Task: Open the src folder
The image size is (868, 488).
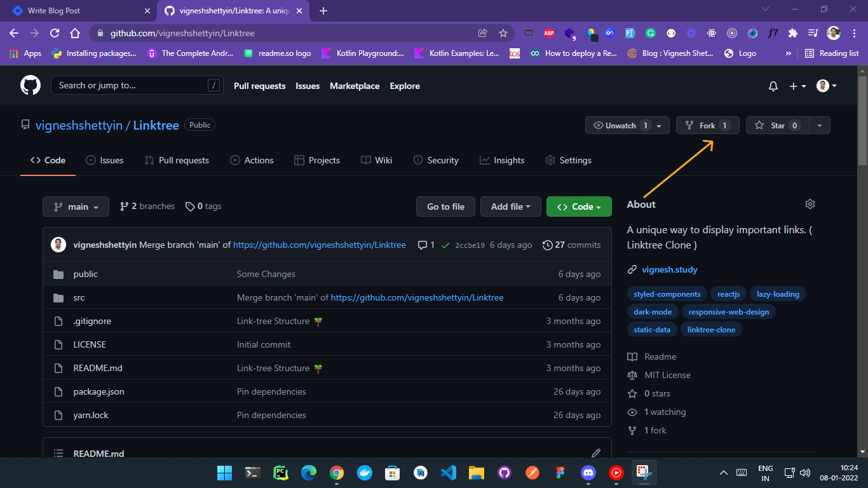Action: click(x=79, y=297)
